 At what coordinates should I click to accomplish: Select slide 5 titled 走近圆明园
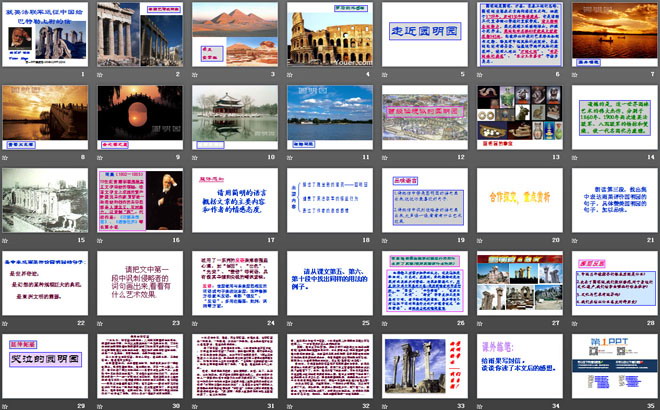(425, 34)
